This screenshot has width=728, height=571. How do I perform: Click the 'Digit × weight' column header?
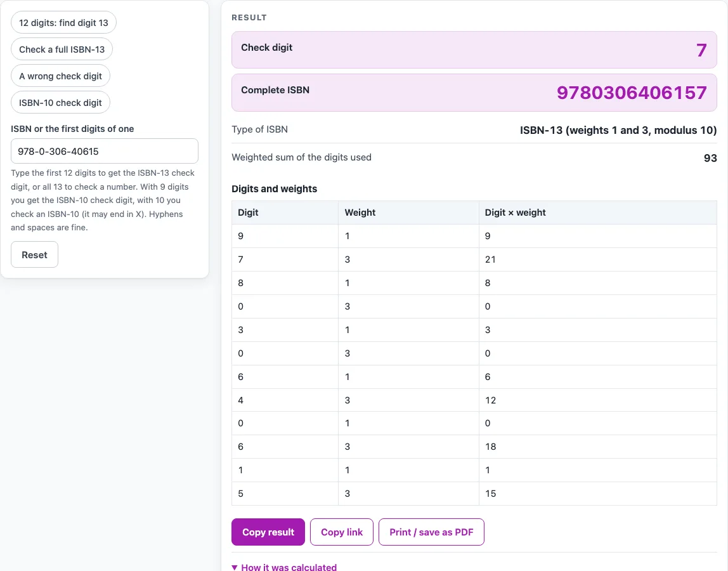(515, 213)
